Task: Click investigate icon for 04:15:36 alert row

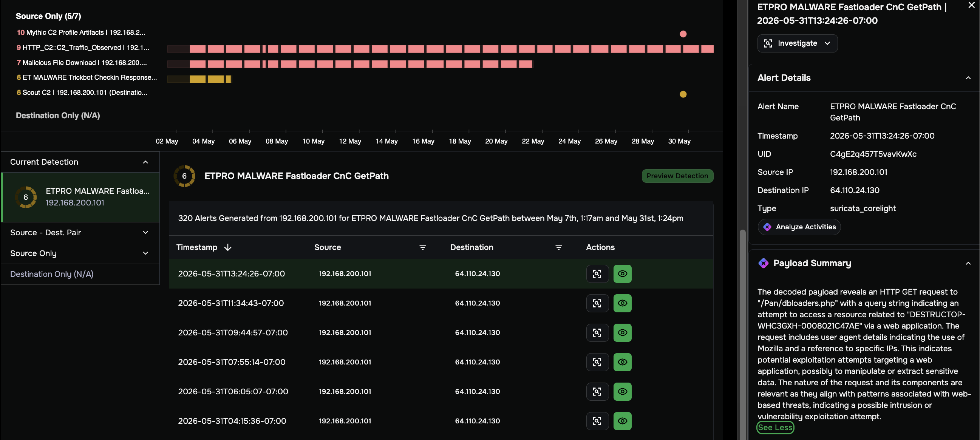Action: [x=597, y=421]
